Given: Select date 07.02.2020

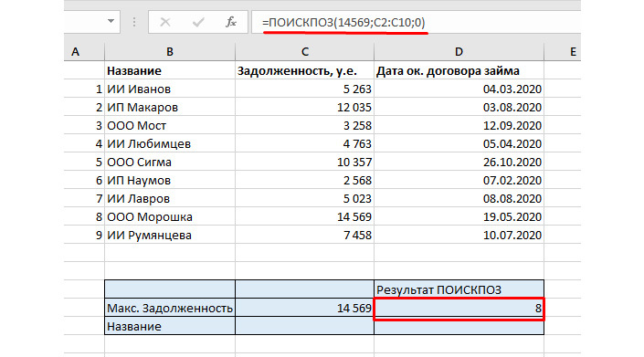Looking at the screenshot, I should coord(459,180).
